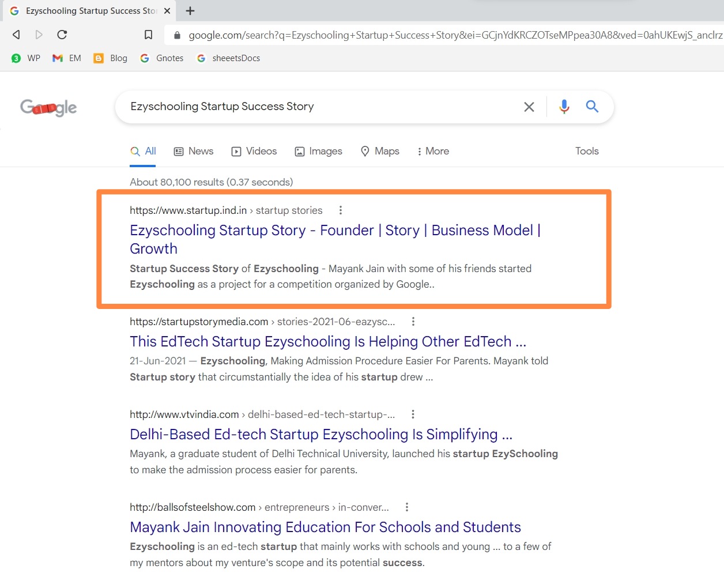724x588 pixels.
Task: Open options for ballsofsteelshow.com result
Action: [x=407, y=507]
